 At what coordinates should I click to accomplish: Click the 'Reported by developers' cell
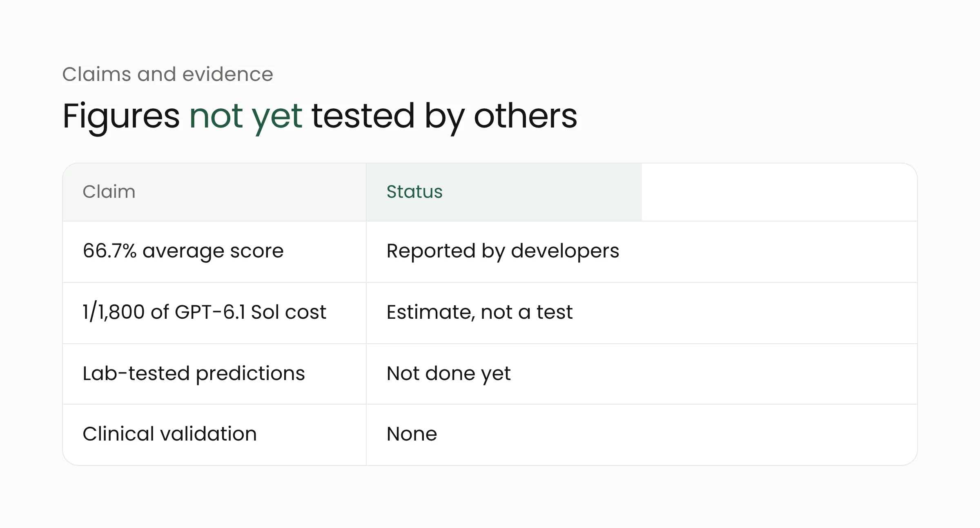pos(641,252)
